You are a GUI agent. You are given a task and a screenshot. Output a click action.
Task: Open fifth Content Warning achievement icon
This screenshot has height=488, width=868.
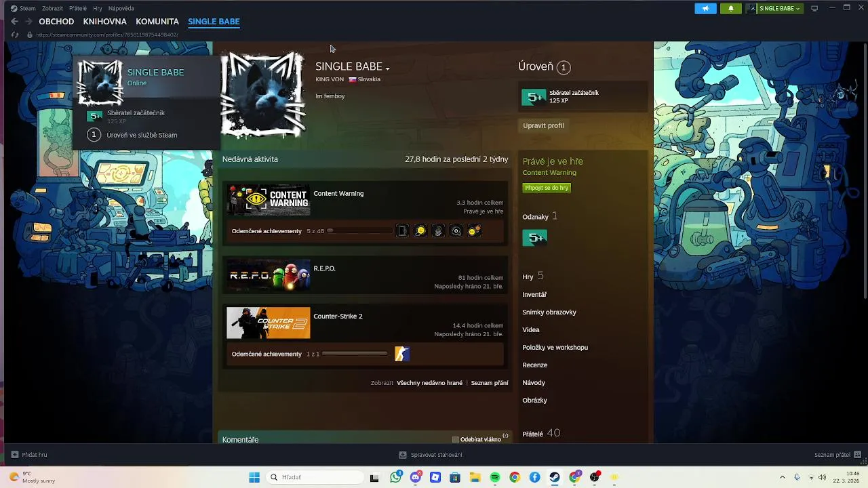pyautogui.click(x=474, y=231)
